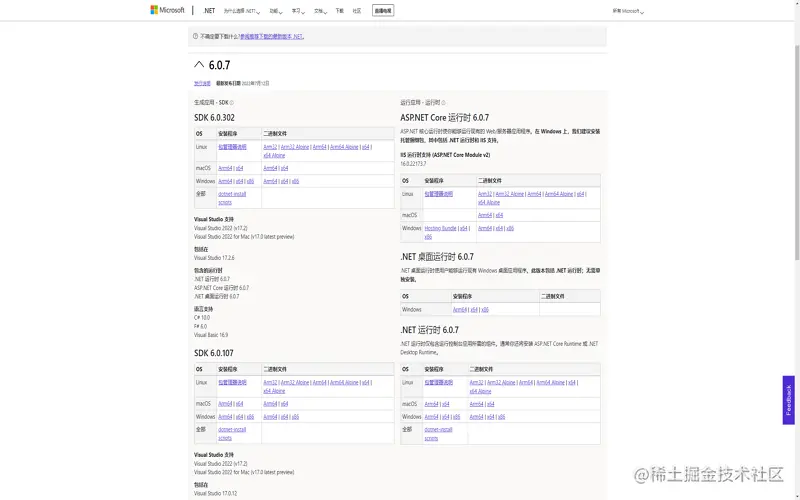Download Arm64 Alpine binary for ASP.NET Core runtime
This screenshot has width=800, height=500.
tap(559, 194)
